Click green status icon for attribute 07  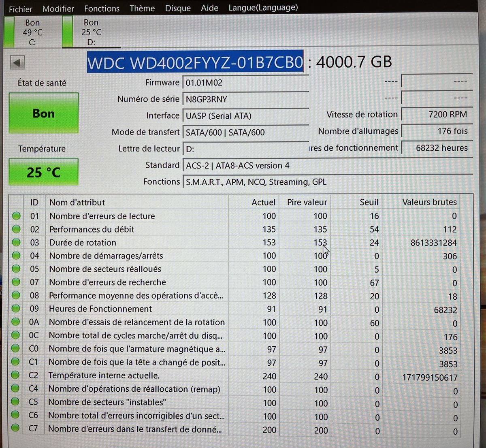click(x=16, y=282)
